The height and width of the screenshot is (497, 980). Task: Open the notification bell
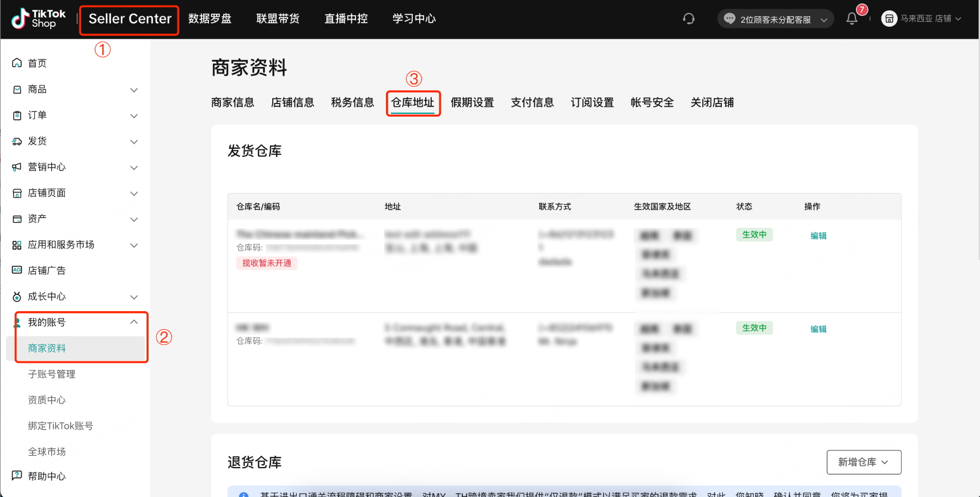point(852,19)
